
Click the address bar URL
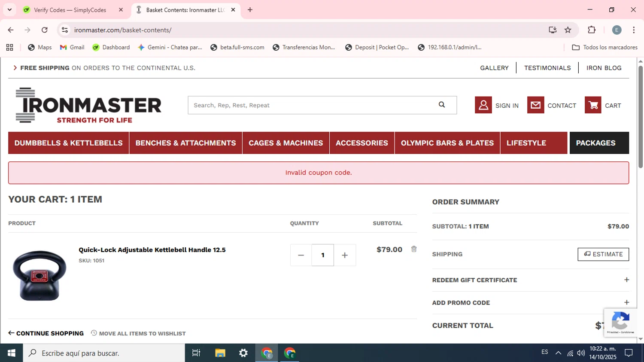123,30
